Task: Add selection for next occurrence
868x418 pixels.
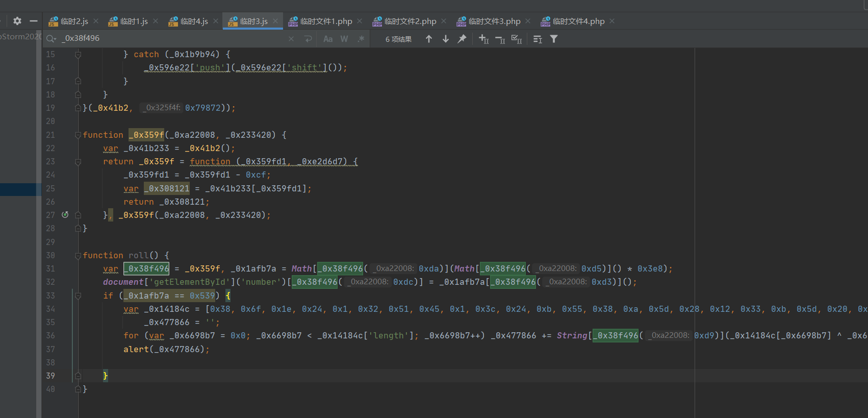Action: 484,39
